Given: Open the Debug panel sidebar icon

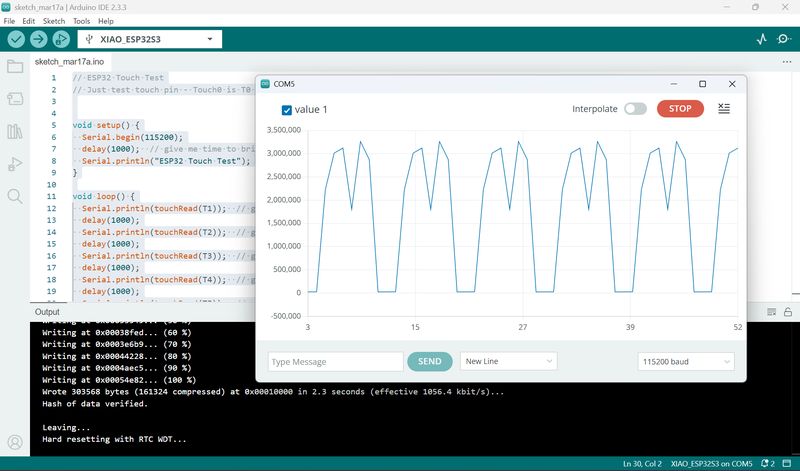Looking at the screenshot, I should pyautogui.click(x=15, y=164).
